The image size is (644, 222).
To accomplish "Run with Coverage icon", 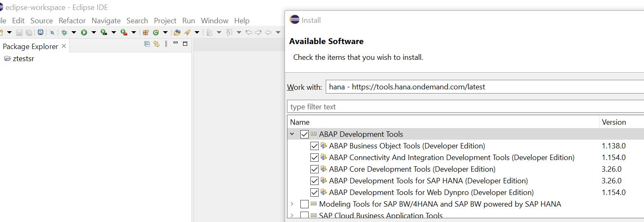I will tap(104, 32).
